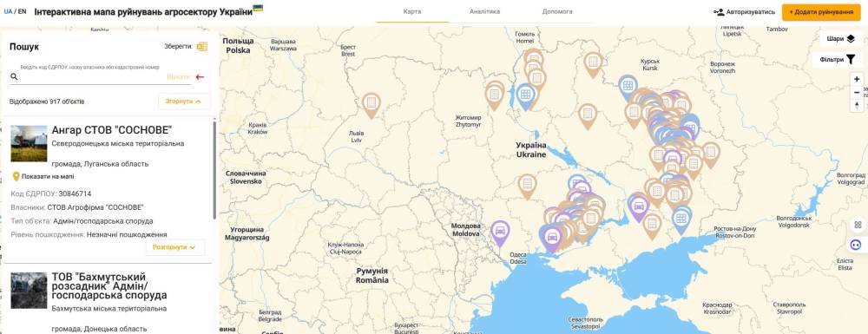Click the four-squares widget icon on the right edge
This screenshot has width=868, height=334.
pyautogui.click(x=858, y=225)
